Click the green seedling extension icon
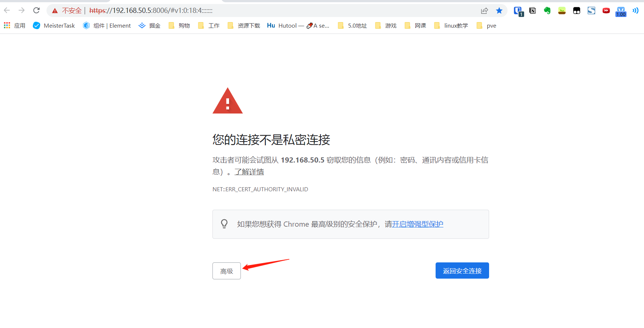This screenshot has height=328, width=644. click(x=562, y=11)
